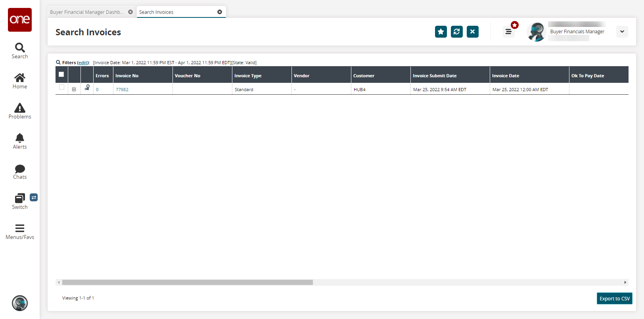
Task: Open the user role dropdown arrow
Action: (x=622, y=32)
